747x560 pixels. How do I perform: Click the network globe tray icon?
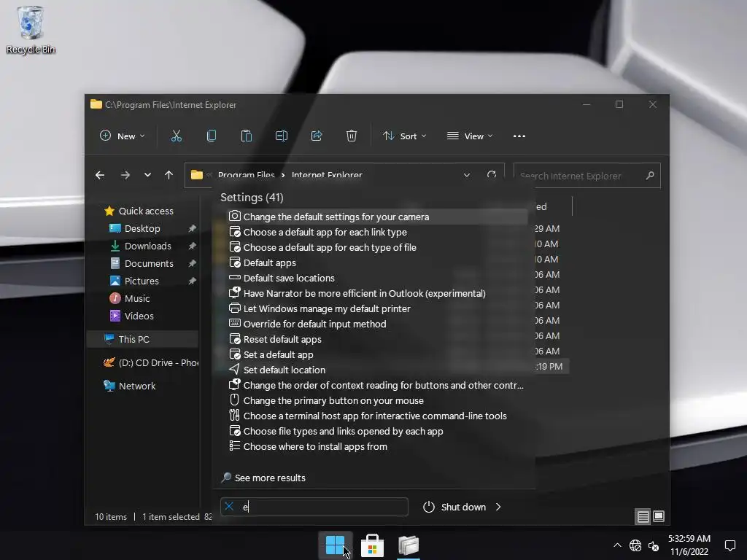[635, 545]
